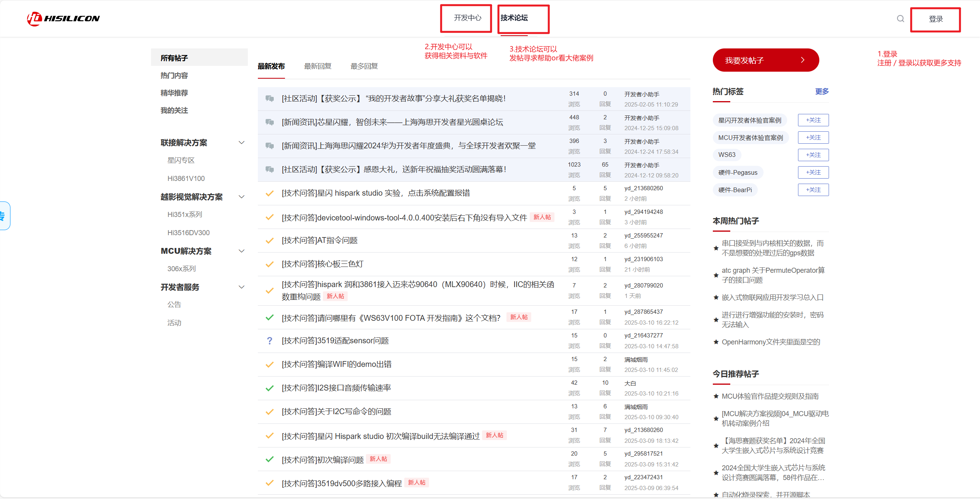The height and width of the screenshot is (499, 980).
Task: Click the 我要发帖子 button
Action: (x=765, y=60)
